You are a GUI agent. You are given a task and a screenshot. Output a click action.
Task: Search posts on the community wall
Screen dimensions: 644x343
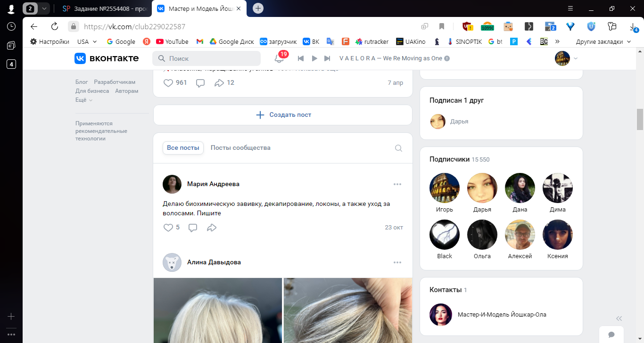398,148
